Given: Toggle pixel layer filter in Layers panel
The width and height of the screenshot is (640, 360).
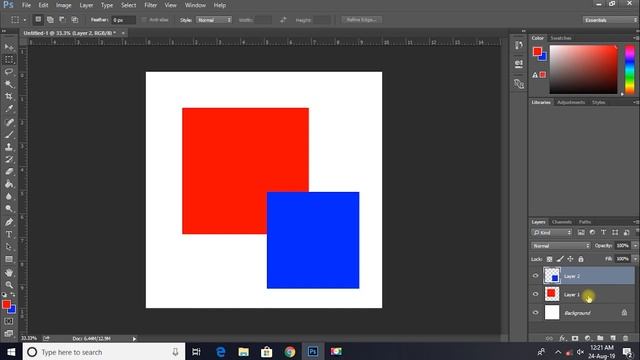Looking at the screenshot, I should pyautogui.click(x=581, y=232).
